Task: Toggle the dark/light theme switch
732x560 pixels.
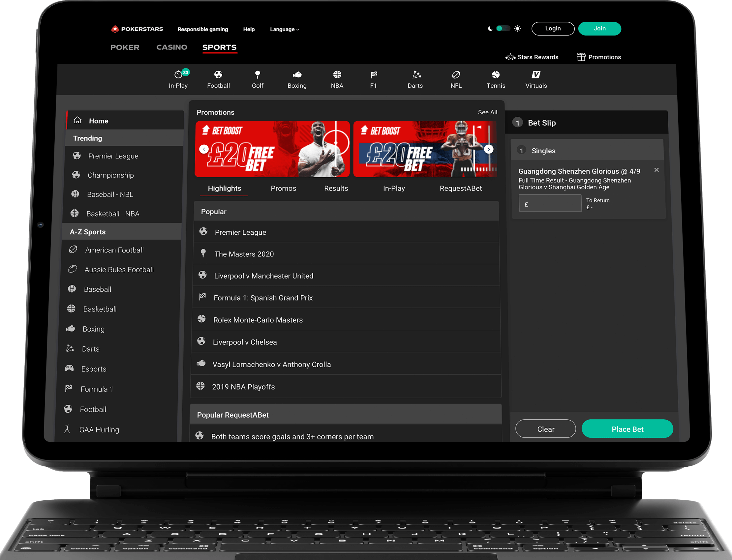Action: pyautogui.click(x=503, y=28)
